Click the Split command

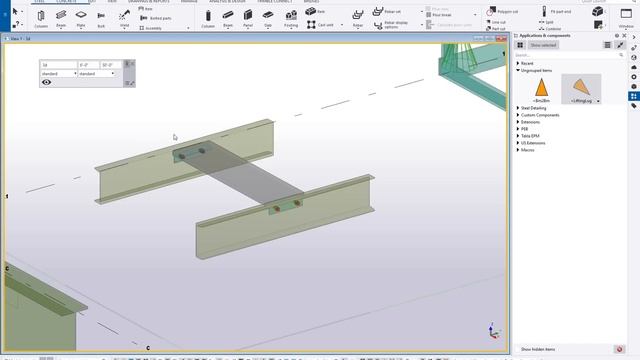(546, 22)
